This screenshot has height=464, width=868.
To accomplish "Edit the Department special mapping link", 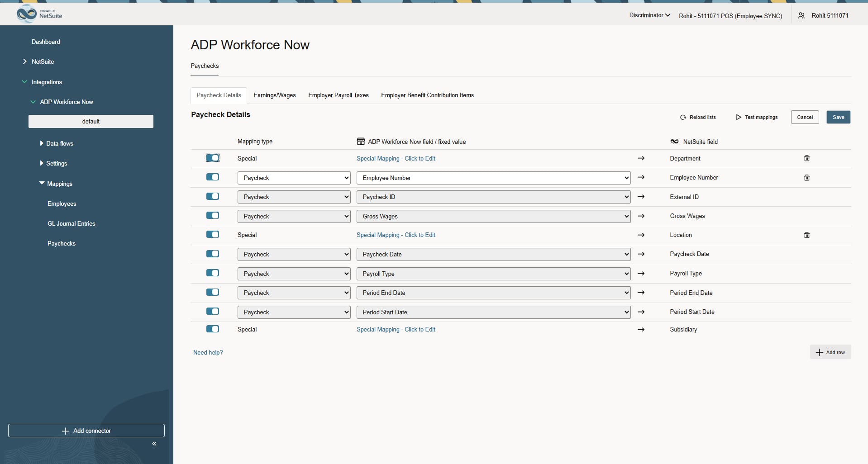I will (396, 159).
